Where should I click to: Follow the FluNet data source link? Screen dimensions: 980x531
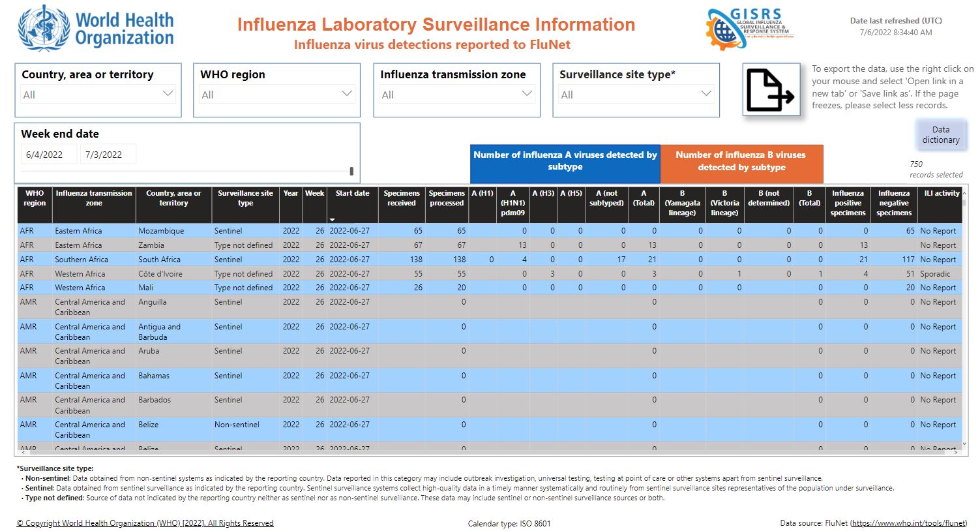click(x=909, y=523)
